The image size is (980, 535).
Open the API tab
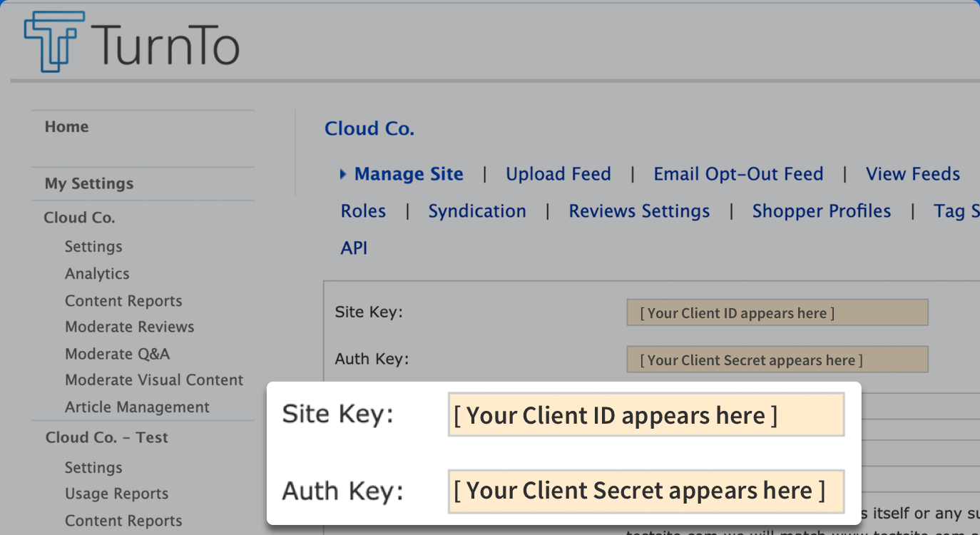(x=354, y=248)
